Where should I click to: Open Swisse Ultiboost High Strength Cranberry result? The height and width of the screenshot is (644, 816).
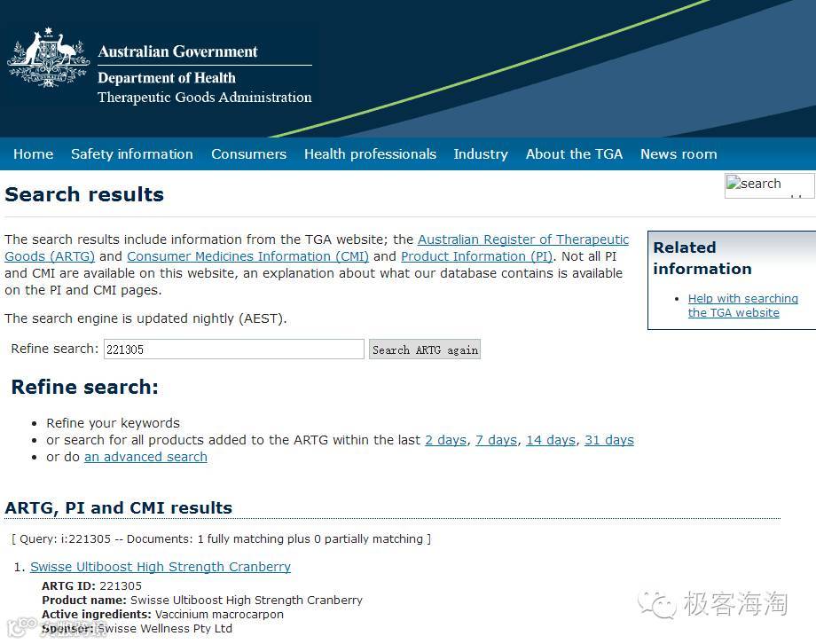tap(161, 567)
